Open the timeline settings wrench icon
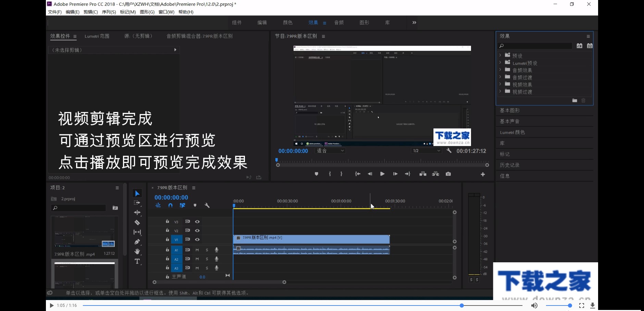 [207, 205]
